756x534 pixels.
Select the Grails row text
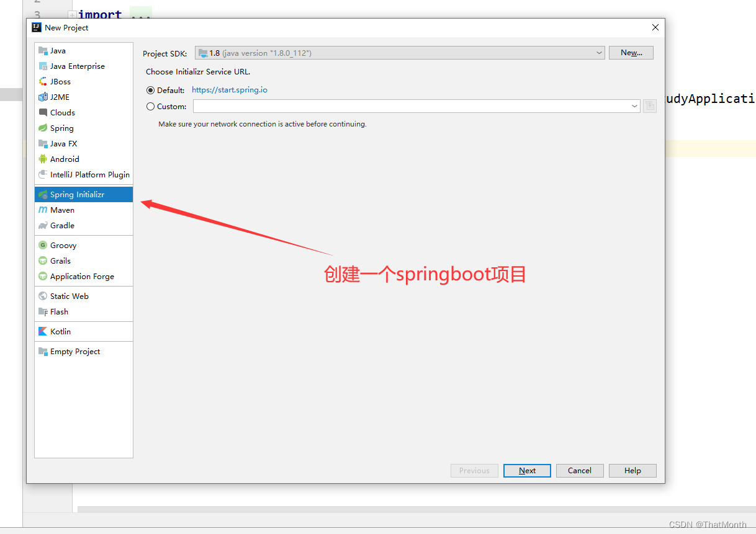[60, 261]
